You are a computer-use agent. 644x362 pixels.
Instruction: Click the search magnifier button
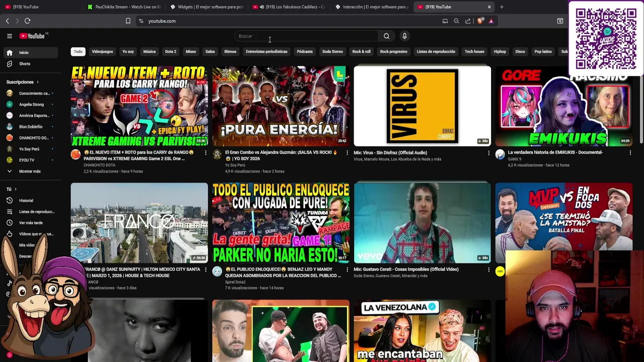(386, 36)
